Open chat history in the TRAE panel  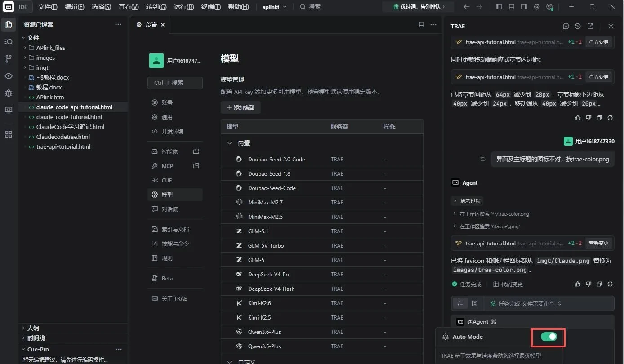pyautogui.click(x=578, y=26)
